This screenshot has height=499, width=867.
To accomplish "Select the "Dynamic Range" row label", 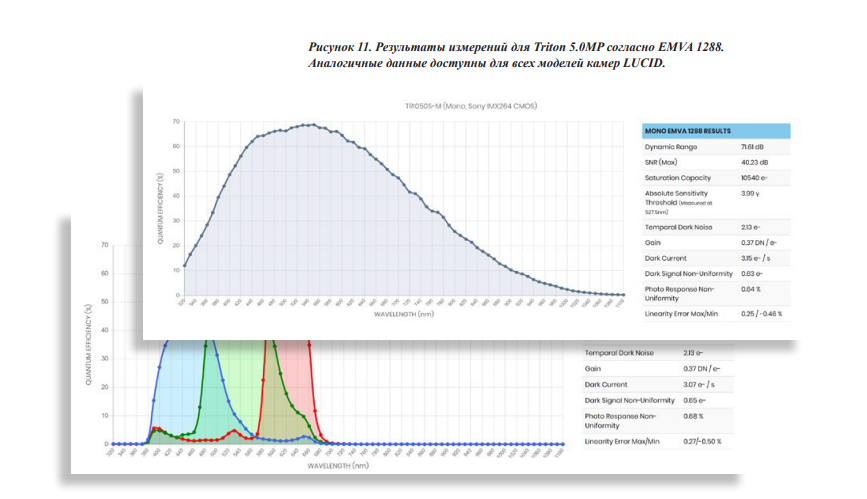I will click(x=671, y=147).
